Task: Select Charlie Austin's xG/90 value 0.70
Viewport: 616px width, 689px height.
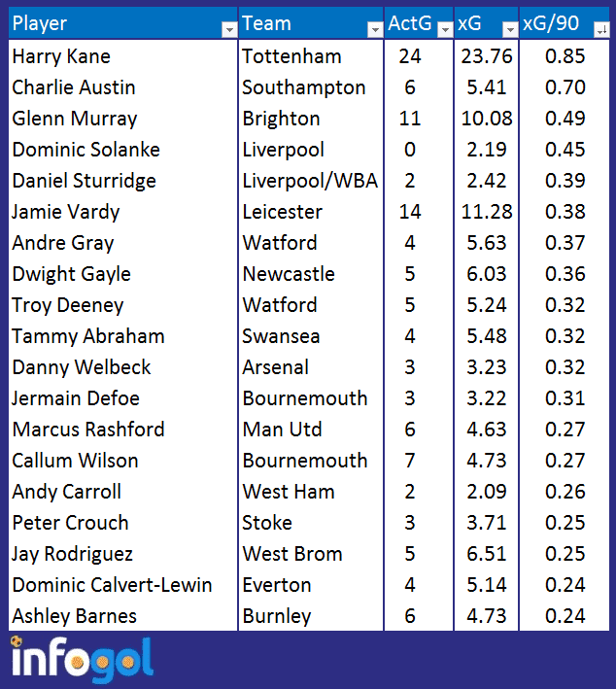Action: pos(565,87)
